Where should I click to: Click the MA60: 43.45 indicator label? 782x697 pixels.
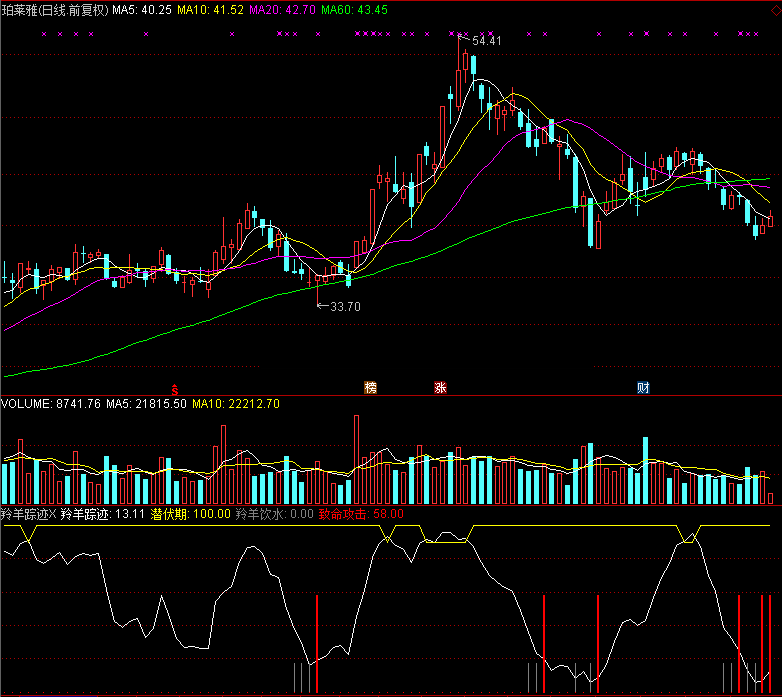(x=354, y=10)
